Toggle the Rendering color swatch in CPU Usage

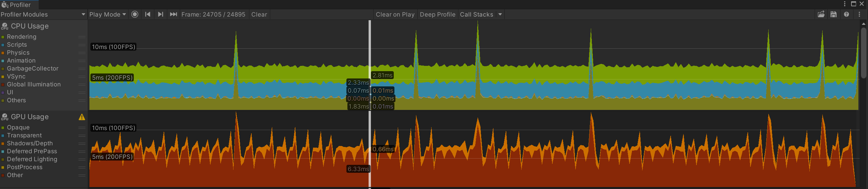coord(3,37)
